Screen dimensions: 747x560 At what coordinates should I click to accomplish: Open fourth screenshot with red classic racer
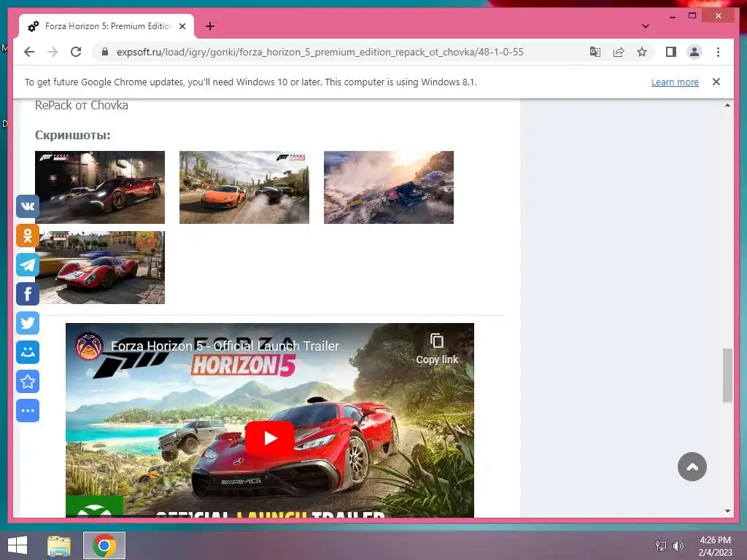pos(100,268)
